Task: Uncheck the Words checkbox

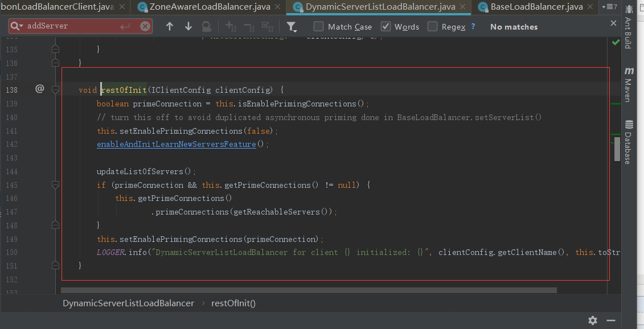Action: (385, 26)
